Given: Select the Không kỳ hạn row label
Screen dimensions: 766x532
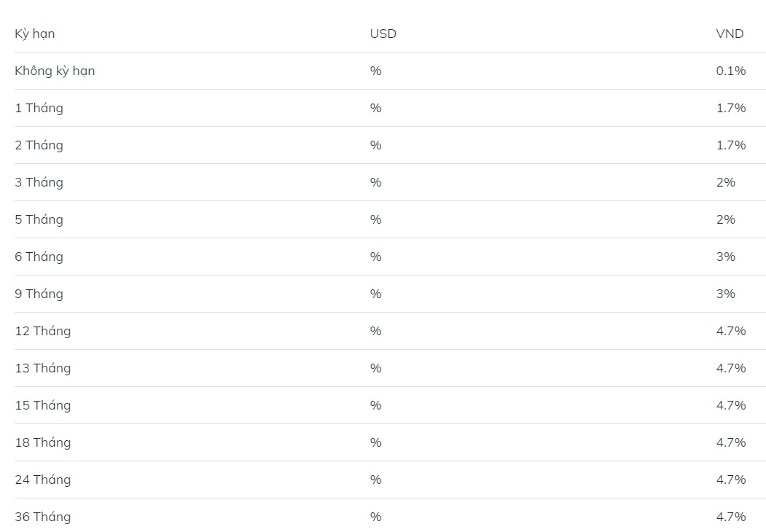Looking at the screenshot, I should tap(55, 71).
